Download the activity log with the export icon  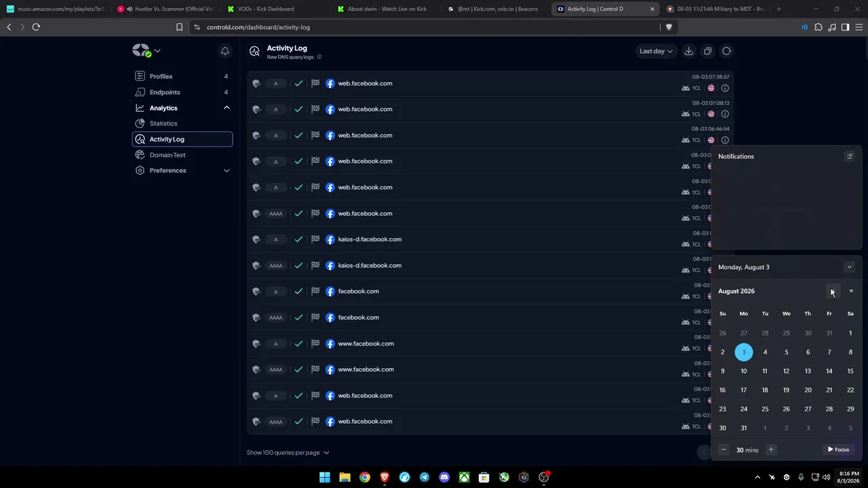[688, 51]
